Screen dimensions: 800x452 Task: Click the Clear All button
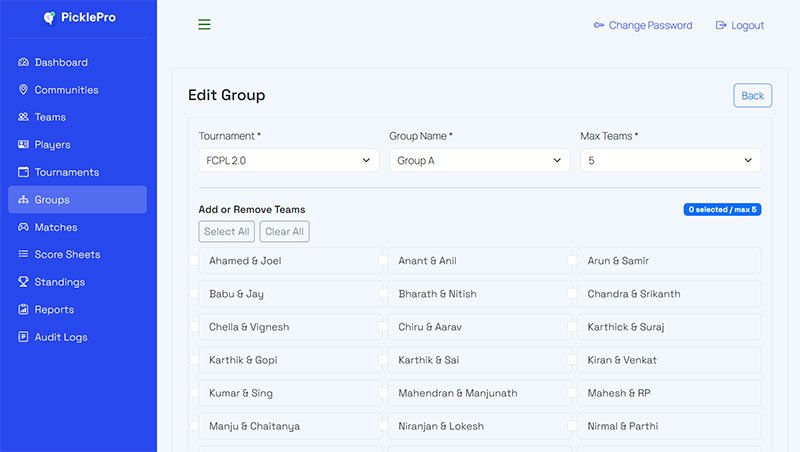pos(284,232)
